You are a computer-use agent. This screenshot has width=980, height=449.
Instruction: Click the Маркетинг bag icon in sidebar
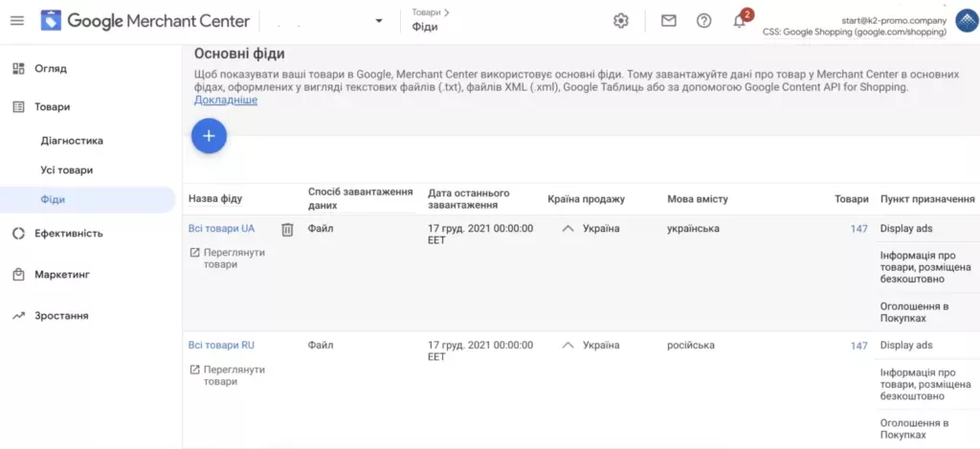point(19,274)
